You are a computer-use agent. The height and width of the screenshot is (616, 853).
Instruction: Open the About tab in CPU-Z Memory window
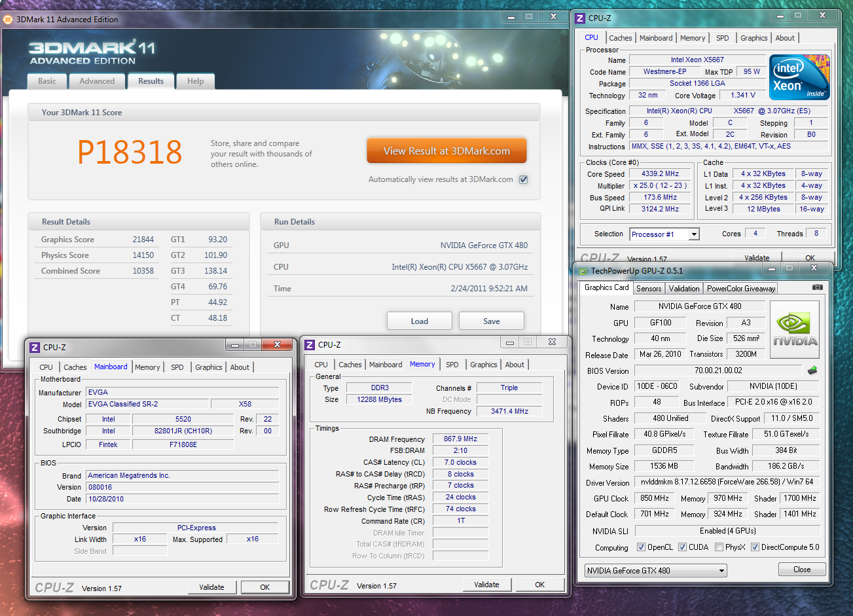515,365
